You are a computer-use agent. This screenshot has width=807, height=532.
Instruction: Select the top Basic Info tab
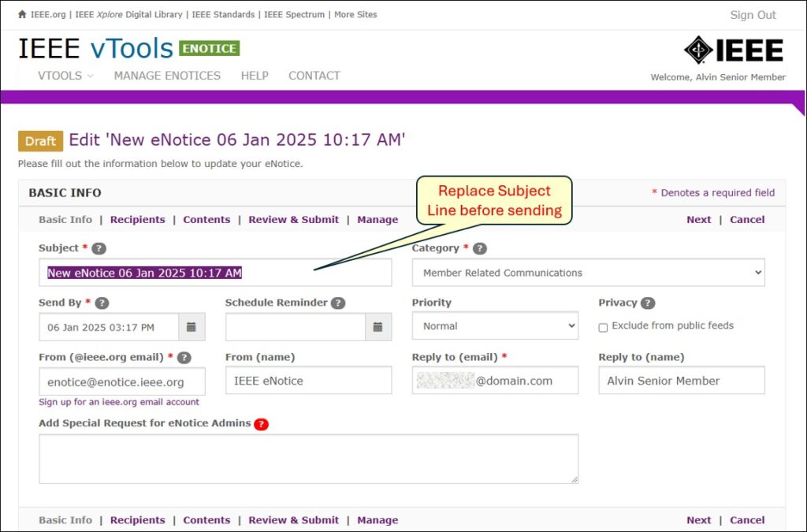[x=65, y=220]
